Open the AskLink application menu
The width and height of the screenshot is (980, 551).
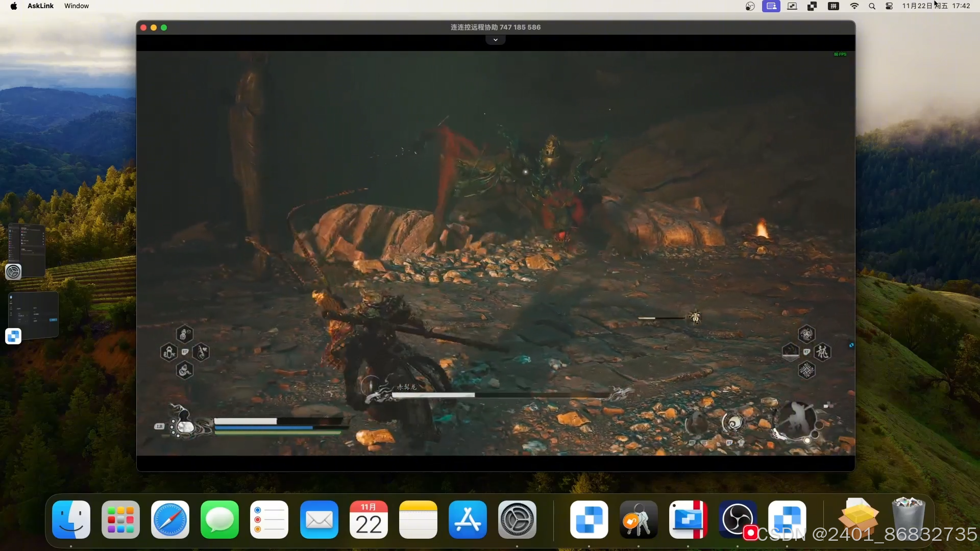40,6
